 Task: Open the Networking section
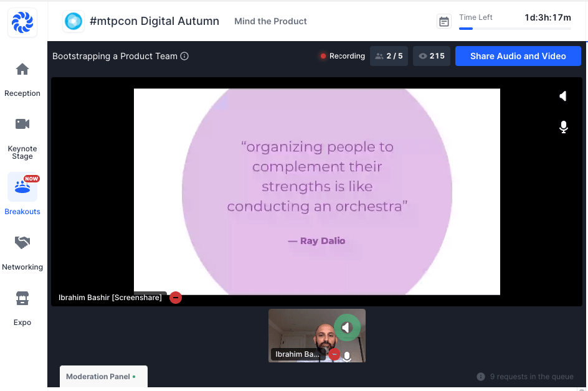coord(22,253)
